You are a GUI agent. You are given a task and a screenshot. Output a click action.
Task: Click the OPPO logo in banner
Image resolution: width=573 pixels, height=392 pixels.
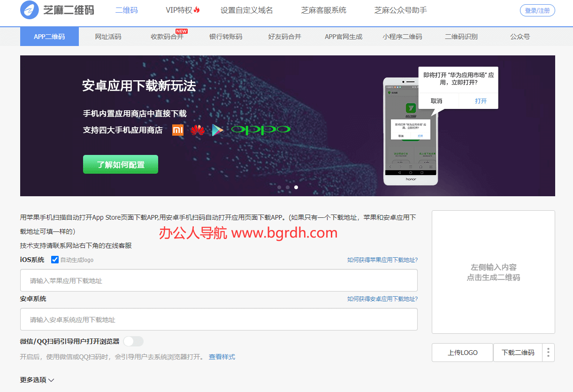[x=261, y=130]
